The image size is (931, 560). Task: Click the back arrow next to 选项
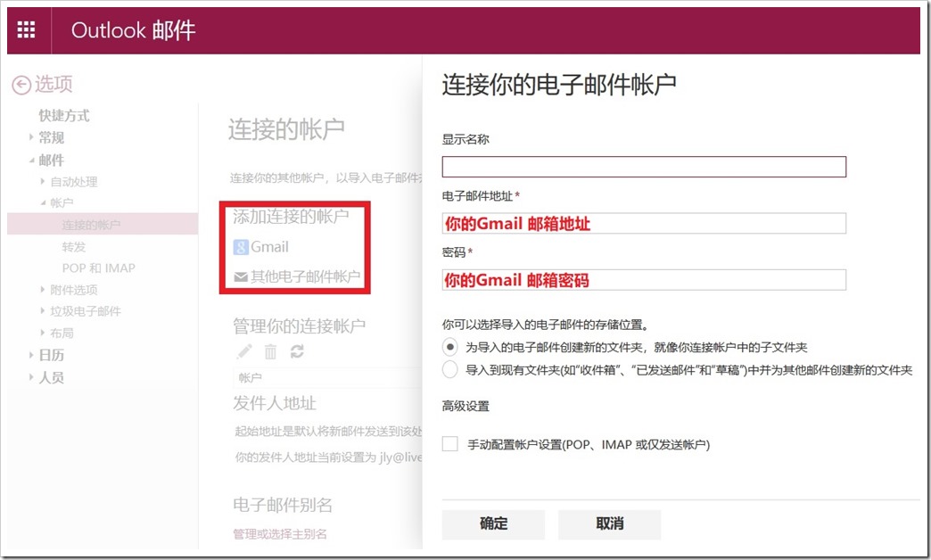pyautogui.click(x=21, y=85)
